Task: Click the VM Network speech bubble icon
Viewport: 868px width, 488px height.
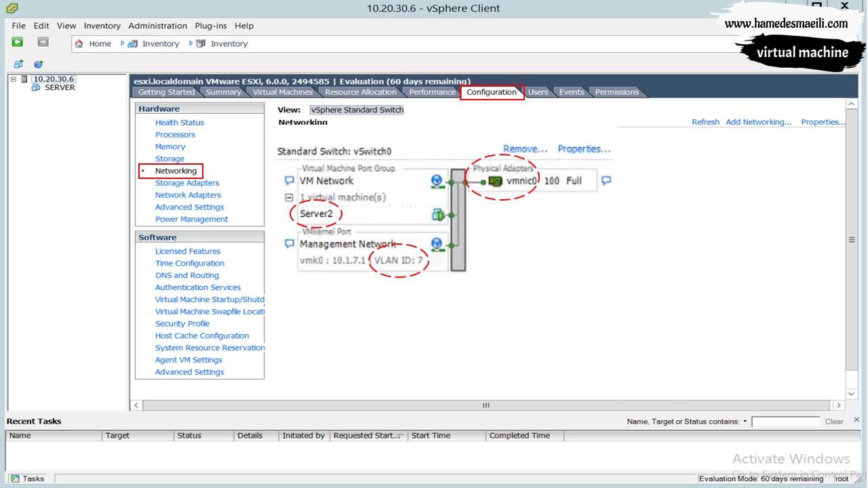Action: (290, 181)
